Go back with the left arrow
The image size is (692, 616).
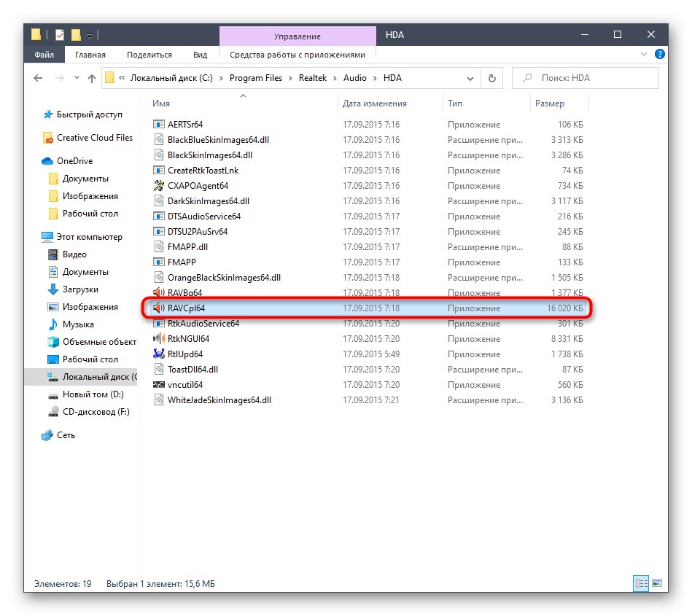(x=38, y=78)
